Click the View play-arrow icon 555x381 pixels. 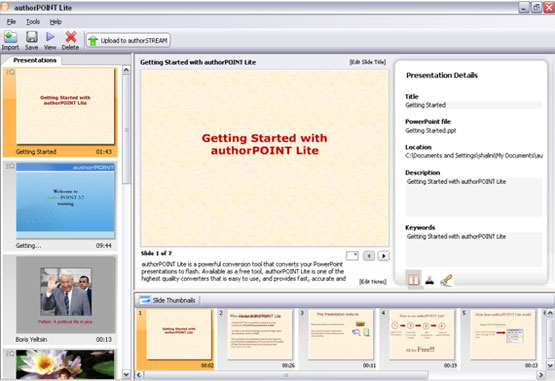click(x=50, y=36)
